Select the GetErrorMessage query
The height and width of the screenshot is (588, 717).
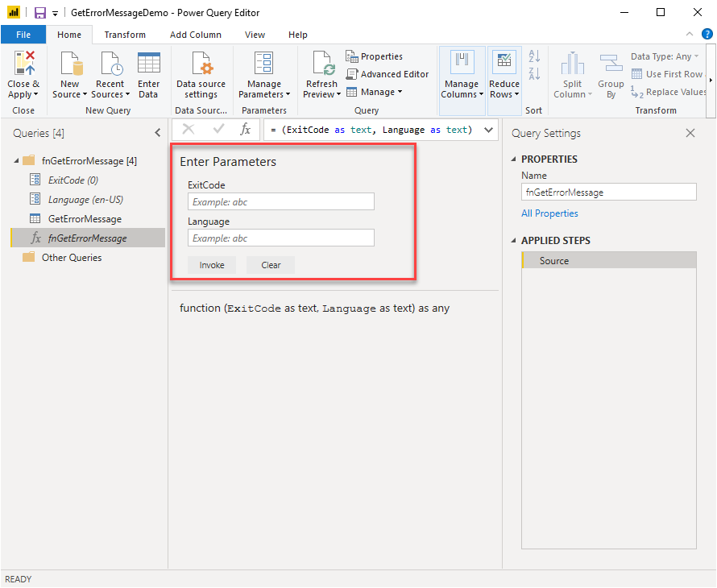tap(85, 219)
